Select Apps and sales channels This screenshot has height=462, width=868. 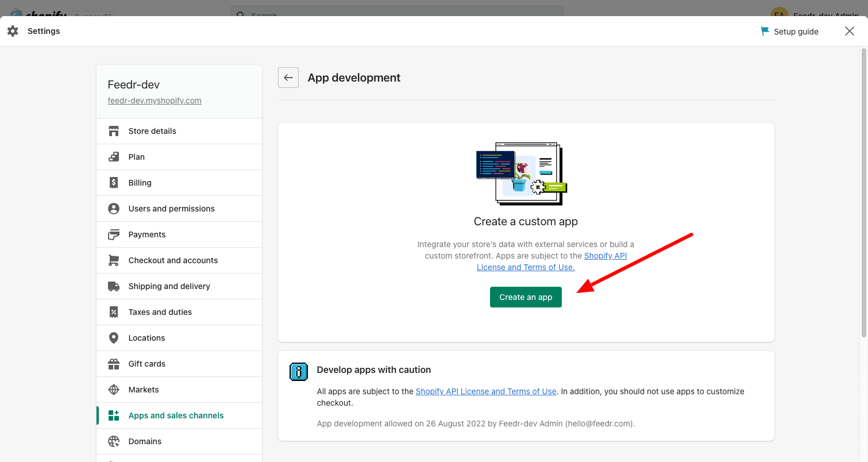click(176, 415)
